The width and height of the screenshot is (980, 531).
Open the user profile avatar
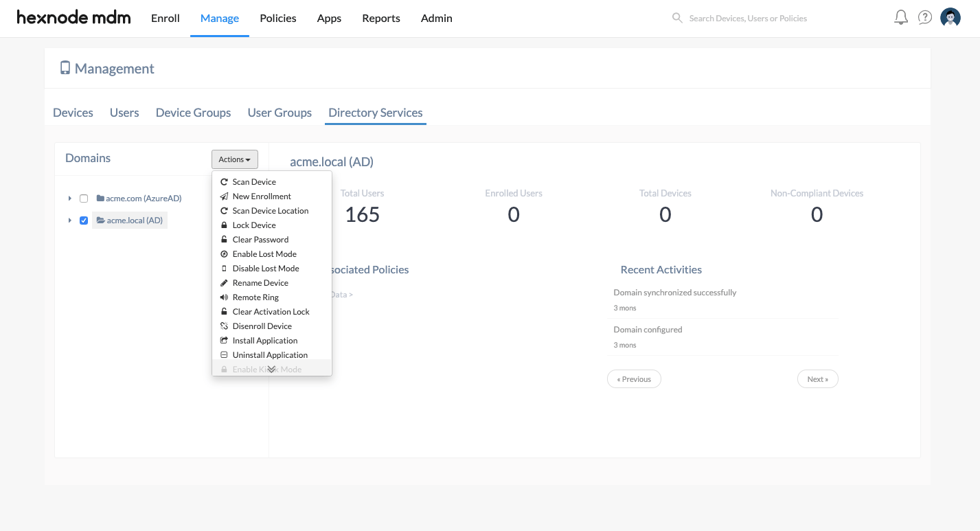click(950, 18)
